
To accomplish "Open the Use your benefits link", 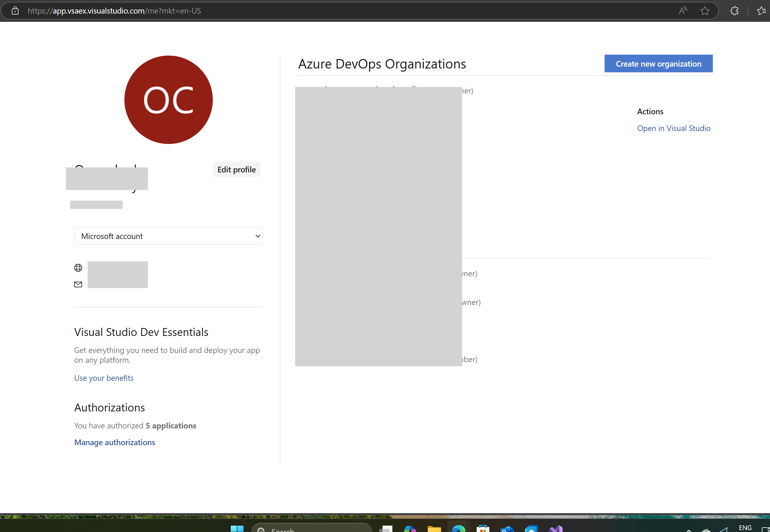I will click(x=104, y=378).
